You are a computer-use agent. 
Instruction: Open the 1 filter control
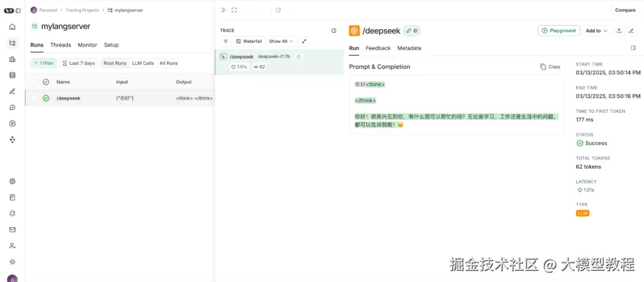pos(44,63)
